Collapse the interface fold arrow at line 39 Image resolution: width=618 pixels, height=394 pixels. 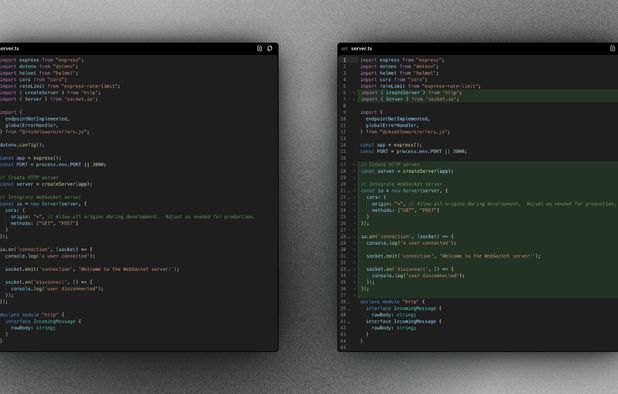coord(349,309)
